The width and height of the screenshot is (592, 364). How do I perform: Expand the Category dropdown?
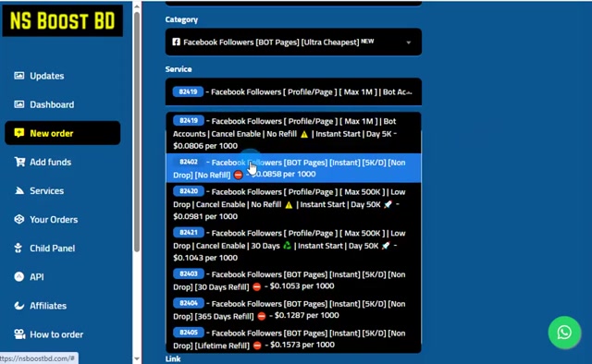(x=293, y=42)
